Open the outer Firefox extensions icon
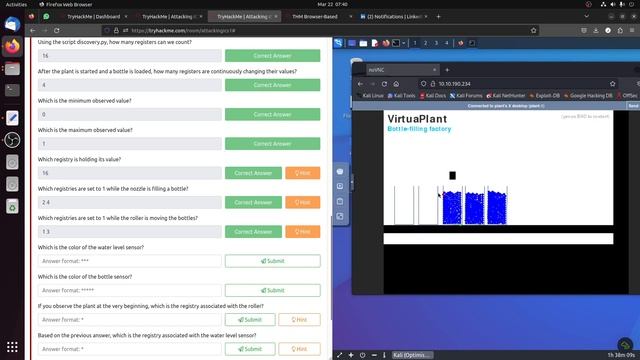 click(620, 31)
